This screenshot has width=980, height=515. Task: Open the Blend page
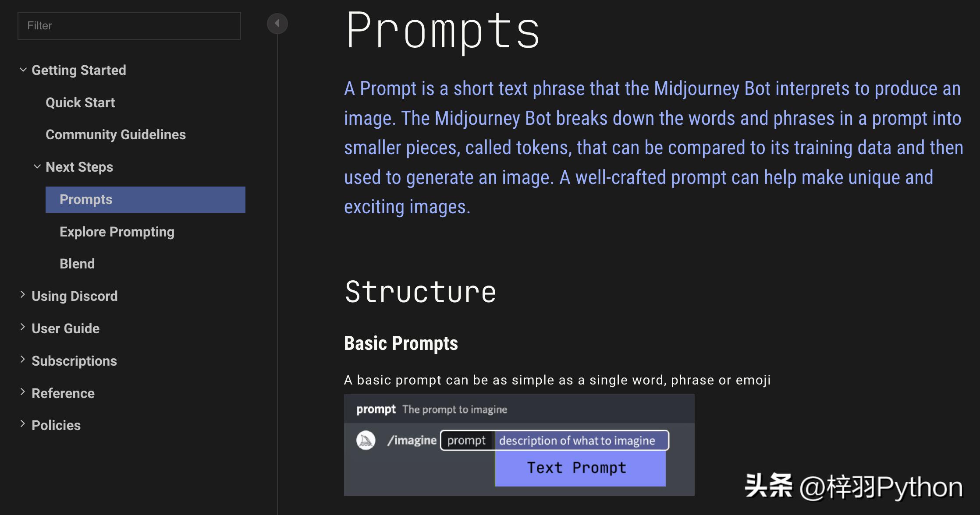click(x=77, y=264)
